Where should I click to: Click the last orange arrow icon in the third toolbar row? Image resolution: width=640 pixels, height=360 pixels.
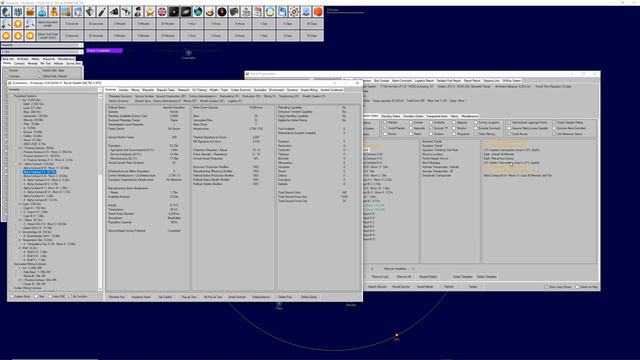click(x=30, y=36)
